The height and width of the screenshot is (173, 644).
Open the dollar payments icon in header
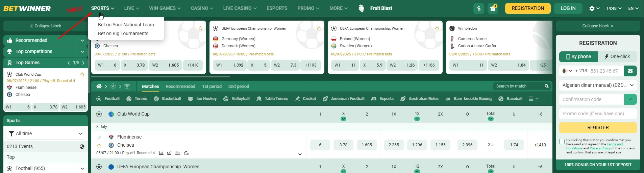tap(479, 8)
